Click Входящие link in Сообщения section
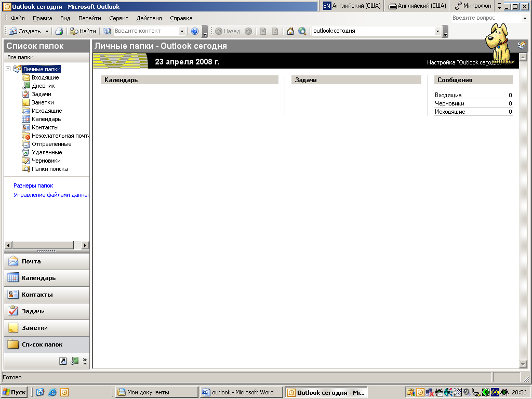 pos(448,96)
